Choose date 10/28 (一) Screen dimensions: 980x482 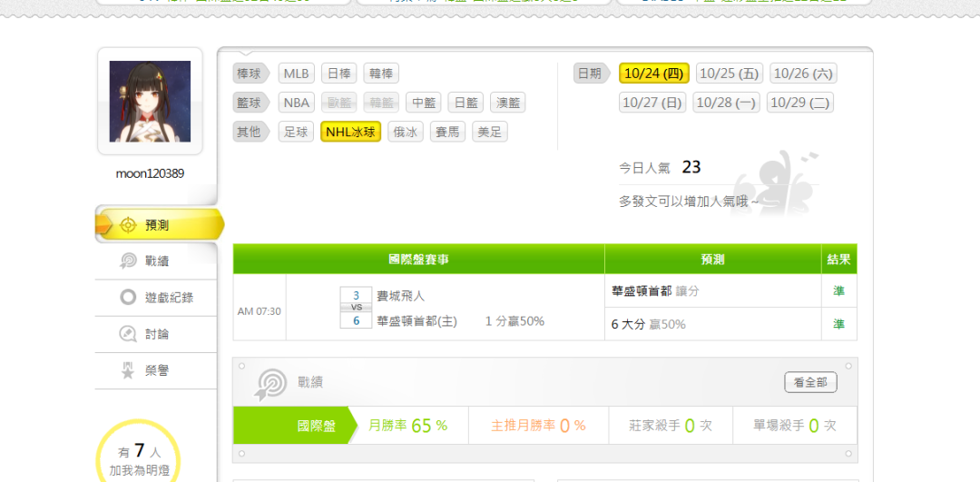[726, 103]
